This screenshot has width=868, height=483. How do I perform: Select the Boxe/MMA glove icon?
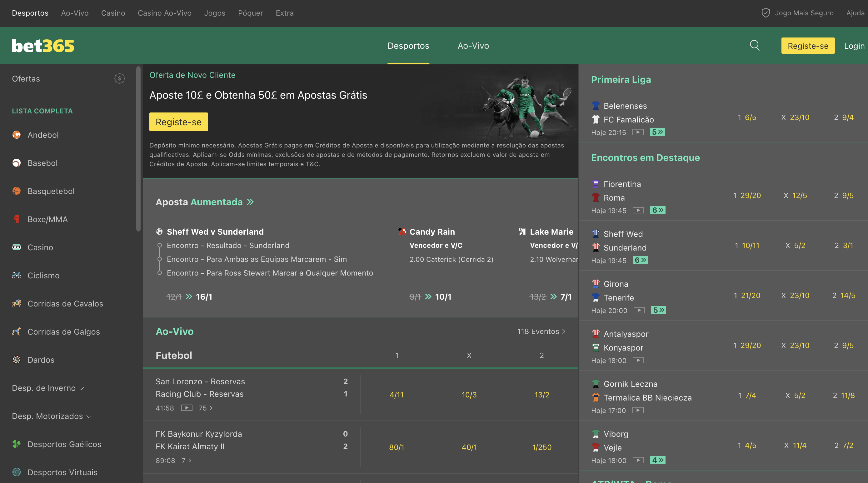17,219
